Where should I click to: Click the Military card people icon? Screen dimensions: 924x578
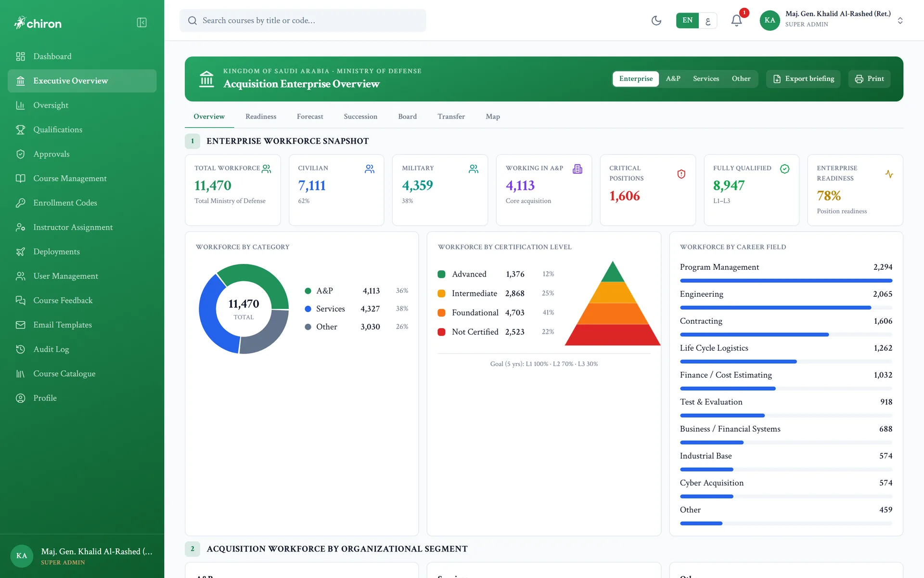pos(474,169)
